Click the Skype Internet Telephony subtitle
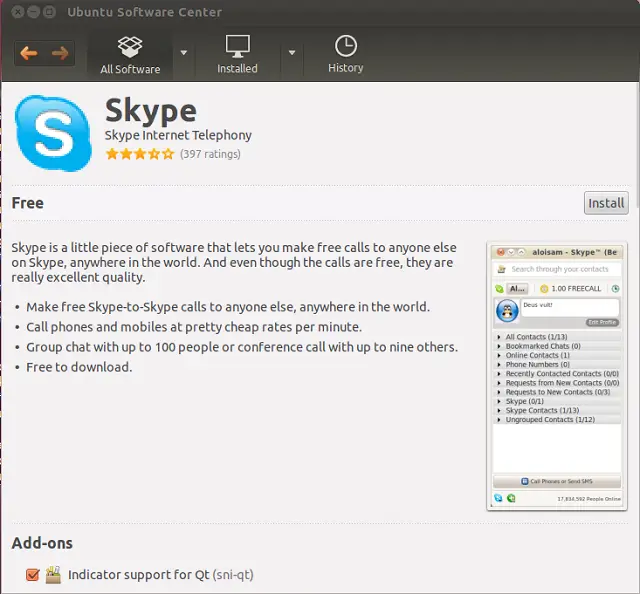Image resolution: width=640 pixels, height=594 pixels. pos(178,135)
